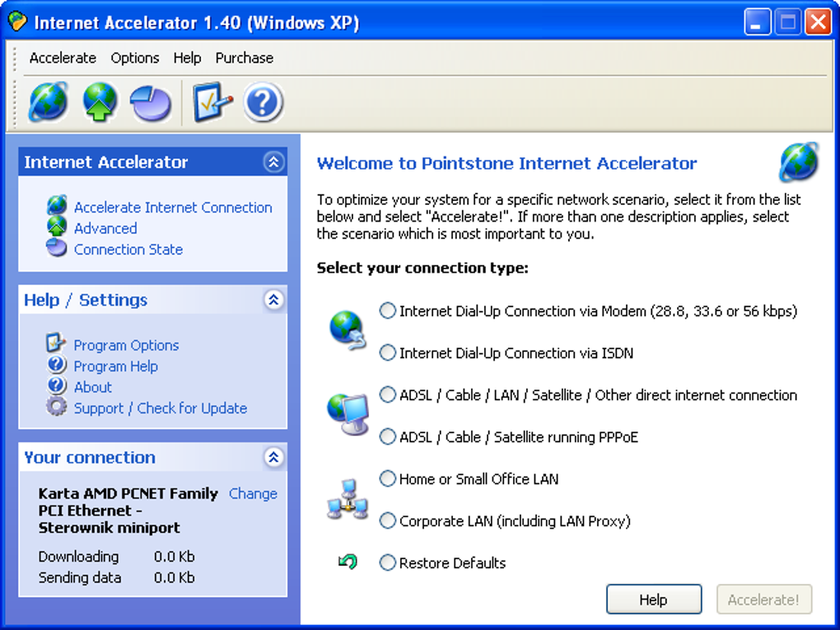The image size is (840, 630).
Task: Click pie icon beside Connection State link
Action: coord(56,248)
